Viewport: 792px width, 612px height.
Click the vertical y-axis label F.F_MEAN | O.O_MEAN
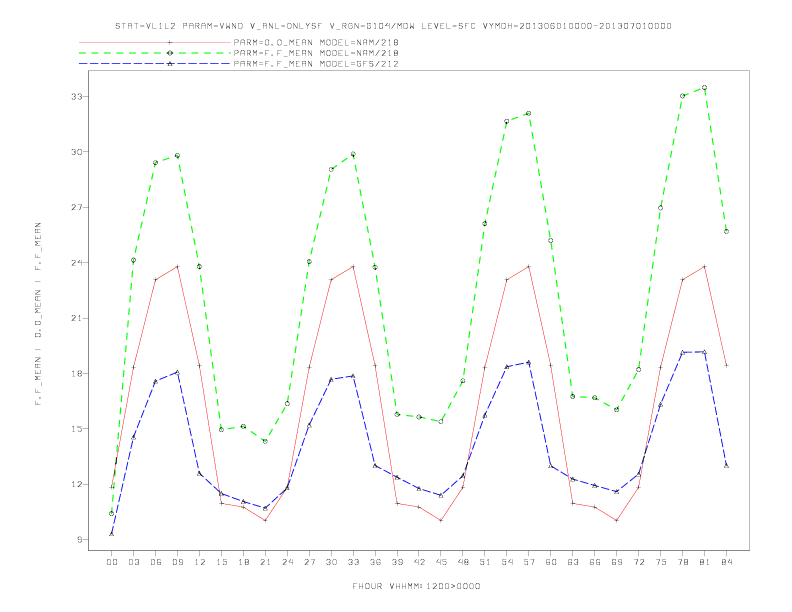tap(38, 314)
